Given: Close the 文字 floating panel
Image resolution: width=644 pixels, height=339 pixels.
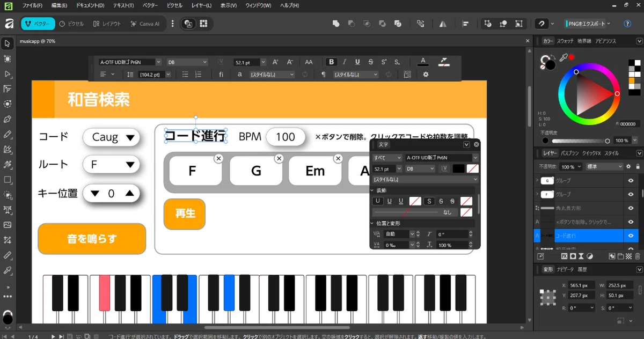Looking at the screenshot, I should coord(477,144).
